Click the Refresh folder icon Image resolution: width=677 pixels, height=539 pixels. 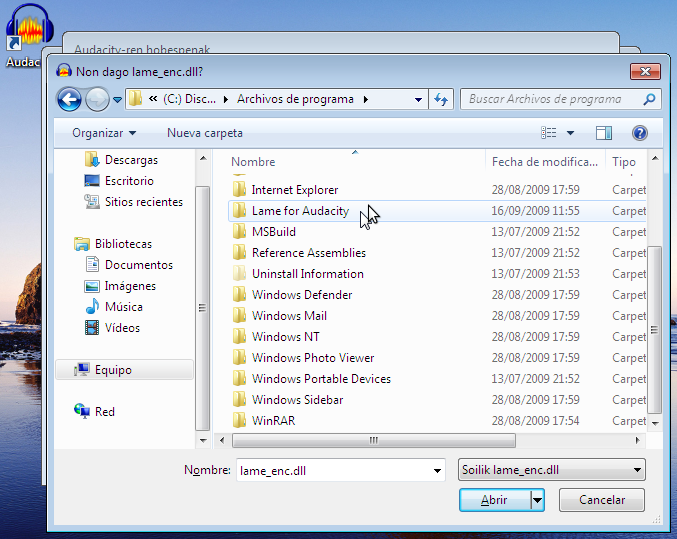(x=441, y=99)
